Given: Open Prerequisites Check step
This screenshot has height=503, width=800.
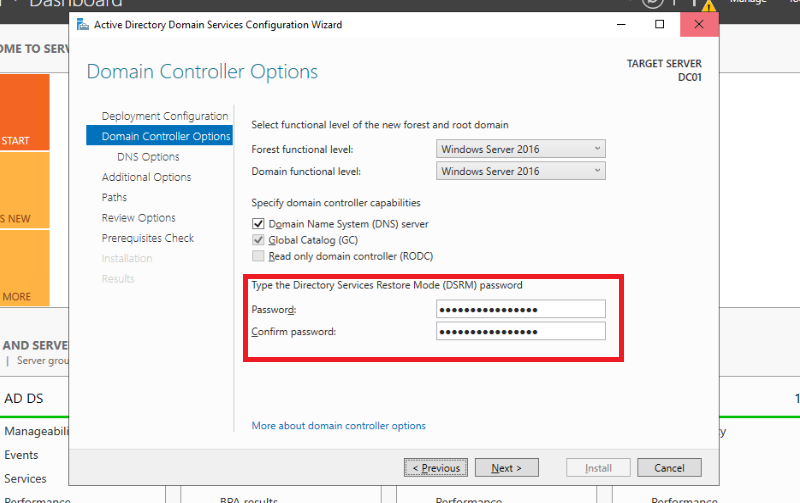Looking at the screenshot, I should click(x=148, y=238).
